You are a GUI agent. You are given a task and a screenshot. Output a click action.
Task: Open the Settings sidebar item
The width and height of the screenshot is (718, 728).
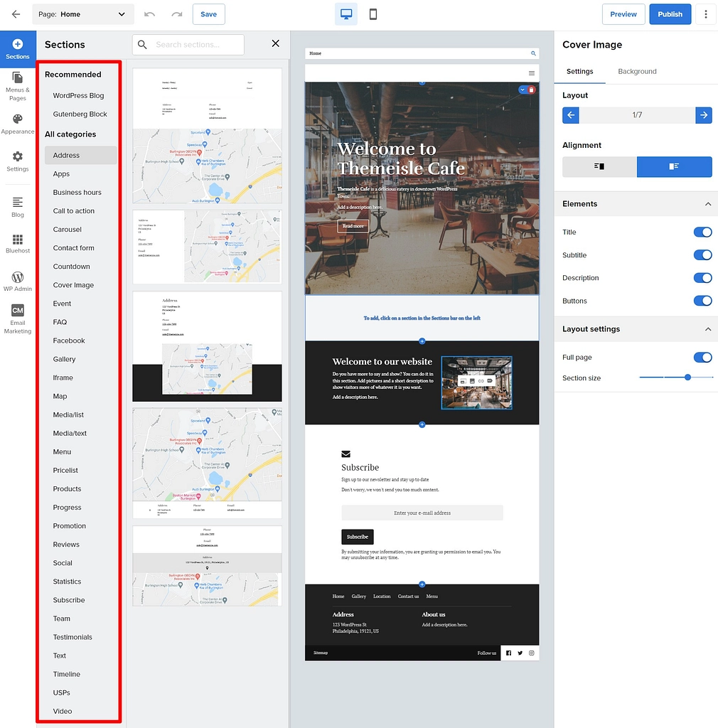click(x=18, y=161)
